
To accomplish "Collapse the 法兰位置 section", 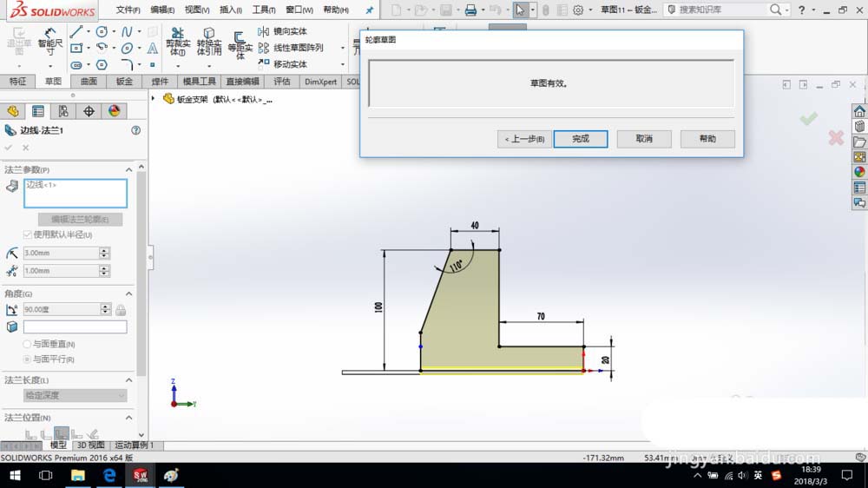I will [x=128, y=418].
